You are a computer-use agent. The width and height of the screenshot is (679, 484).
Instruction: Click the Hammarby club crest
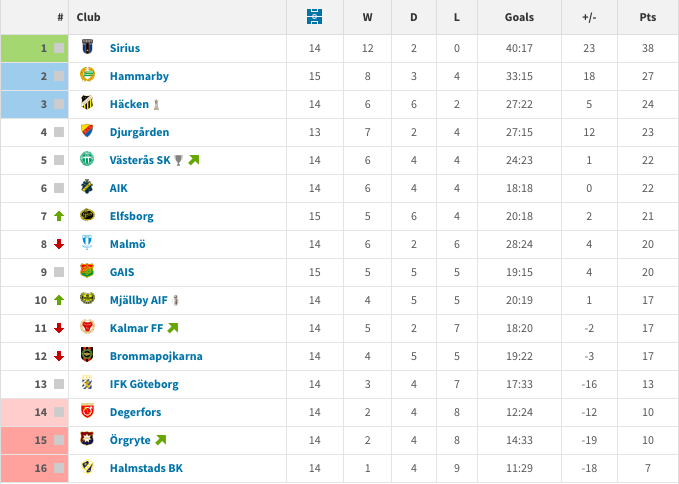point(87,75)
